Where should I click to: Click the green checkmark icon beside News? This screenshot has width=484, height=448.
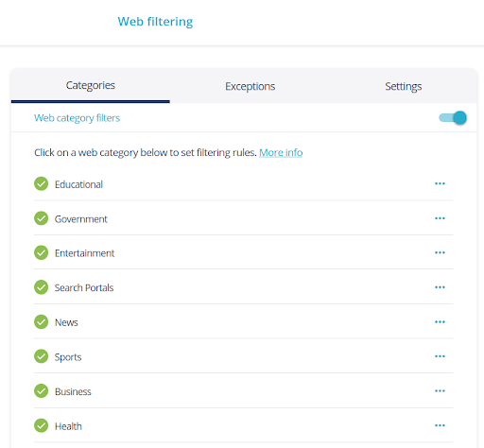[x=41, y=322]
